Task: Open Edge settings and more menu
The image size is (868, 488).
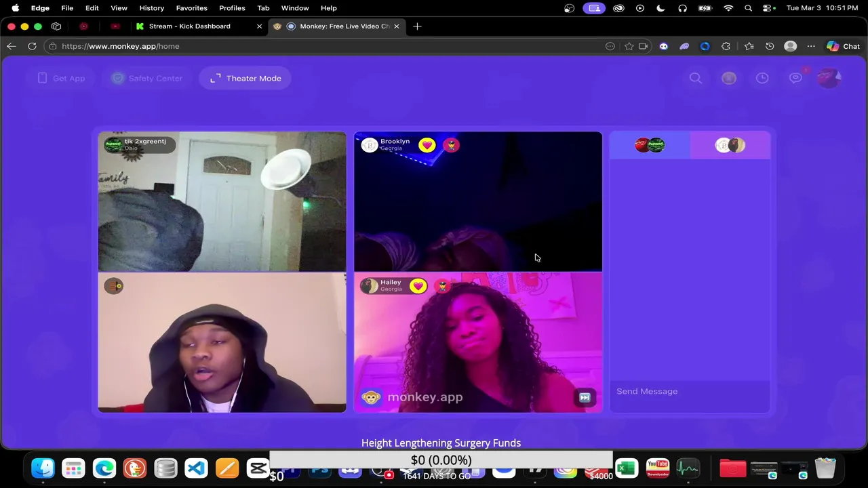Action: tap(811, 46)
